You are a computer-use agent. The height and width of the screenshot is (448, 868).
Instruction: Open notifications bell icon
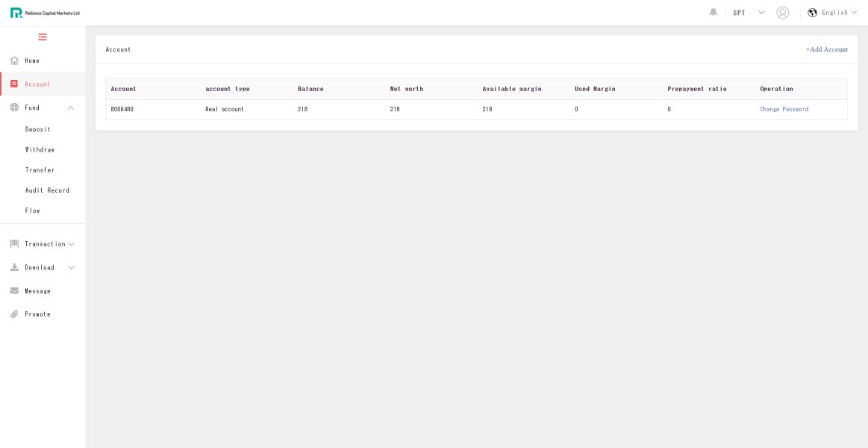[x=714, y=12]
